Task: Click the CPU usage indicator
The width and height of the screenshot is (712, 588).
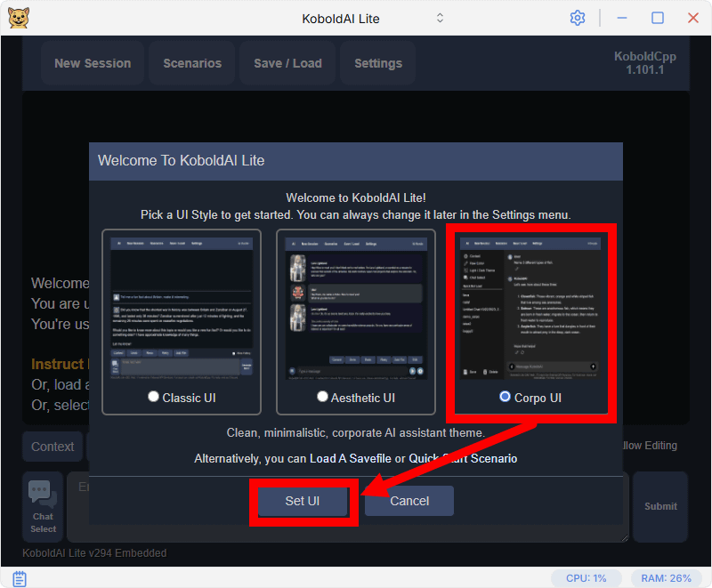Action: pyautogui.click(x=586, y=578)
